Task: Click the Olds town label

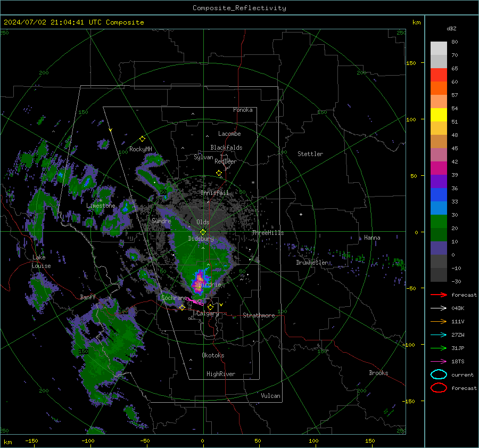Action: 203,222
